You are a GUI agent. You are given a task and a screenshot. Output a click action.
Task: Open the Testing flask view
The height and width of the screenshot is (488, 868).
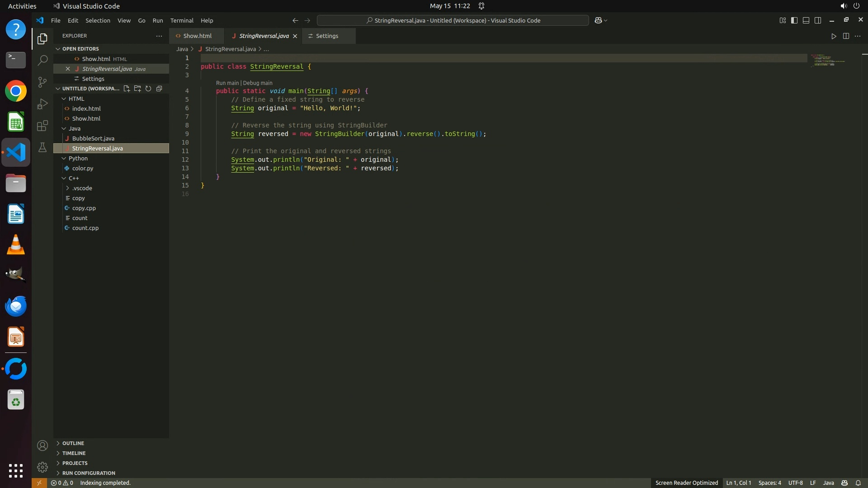click(42, 147)
